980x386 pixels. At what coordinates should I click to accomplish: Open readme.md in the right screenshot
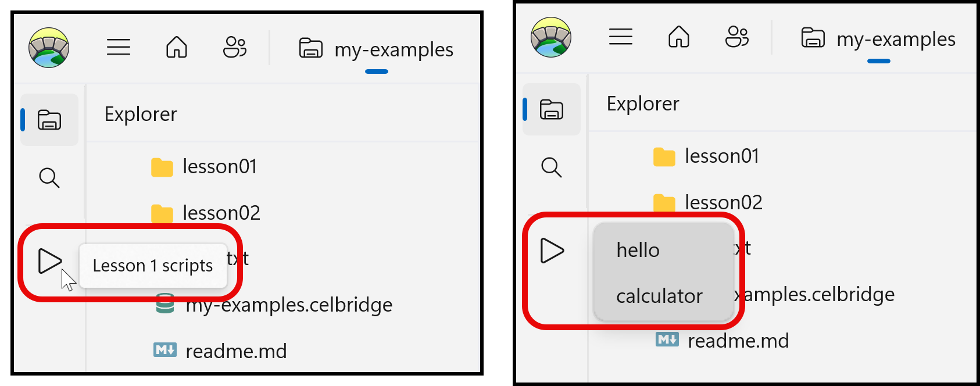click(738, 341)
